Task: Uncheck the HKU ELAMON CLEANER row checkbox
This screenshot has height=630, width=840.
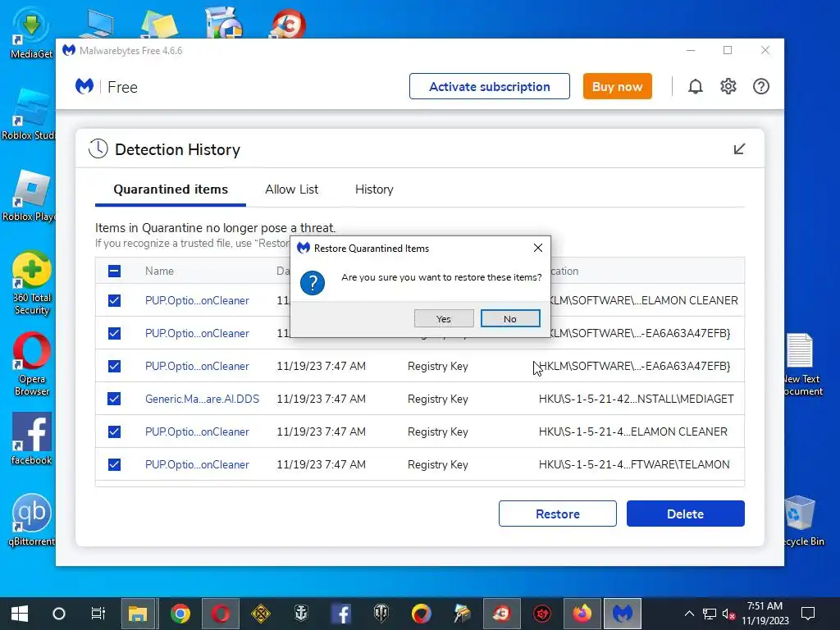Action: click(114, 431)
